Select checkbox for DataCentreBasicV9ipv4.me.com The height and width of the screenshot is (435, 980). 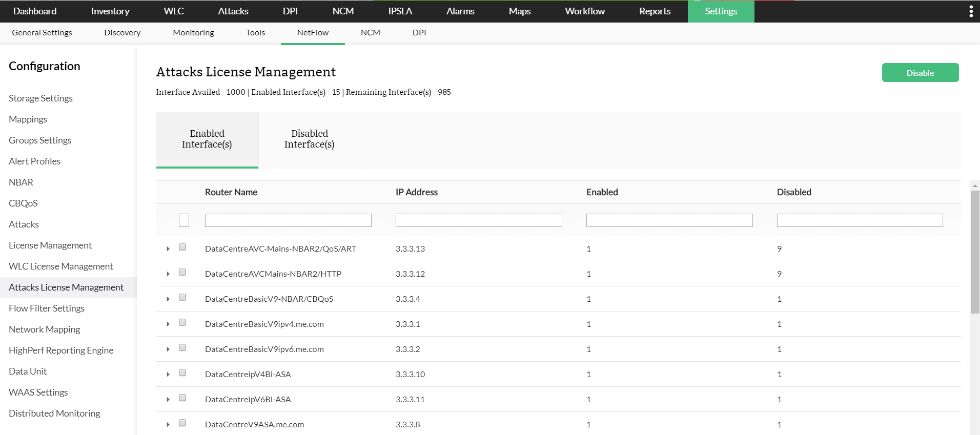coord(182,323)
